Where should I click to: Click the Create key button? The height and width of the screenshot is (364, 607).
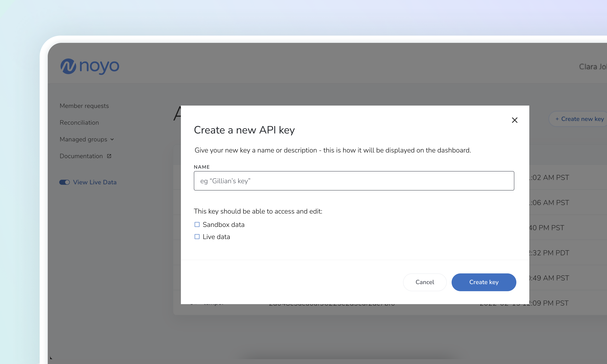pyautogui.click(x=484, y=282)
